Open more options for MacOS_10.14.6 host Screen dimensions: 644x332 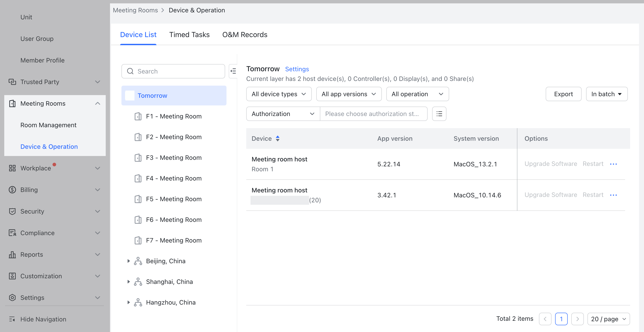[613, 195]
